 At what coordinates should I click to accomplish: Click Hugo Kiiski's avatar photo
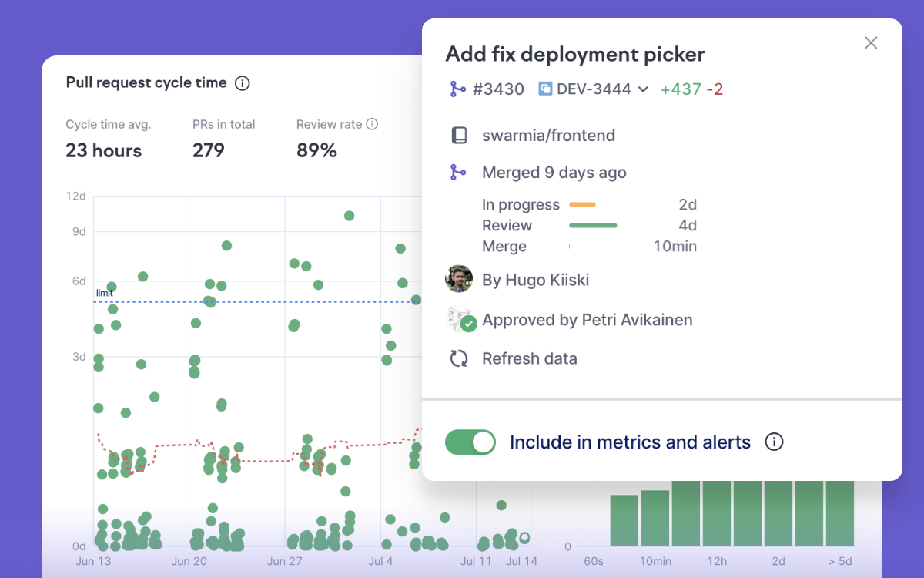[459, 279]
